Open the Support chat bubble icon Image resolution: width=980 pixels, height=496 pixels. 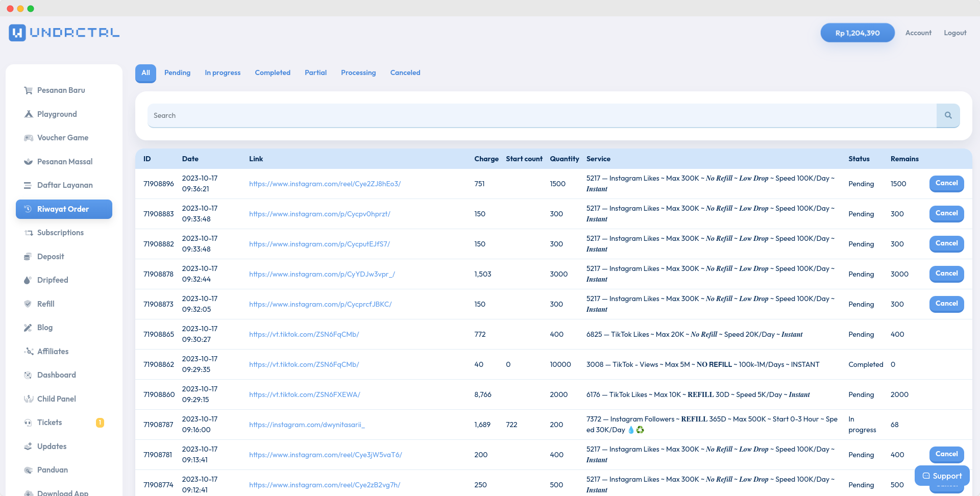click(925, 476)
